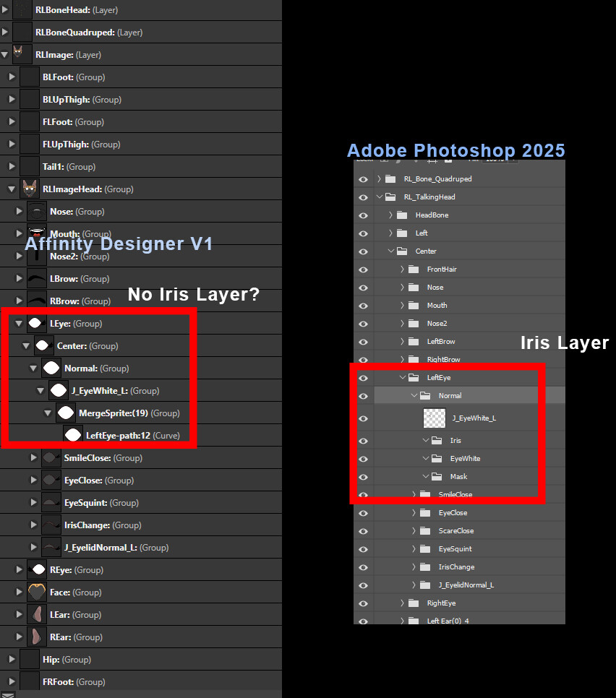Image resolution: width=616 pixels, height=698 pixels.
Task: Click the Affinity Mouth group thumbnail
Action: (37, 233)
